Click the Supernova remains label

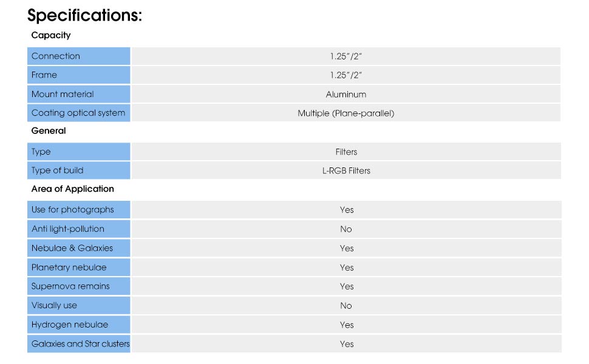click(x=70, y=286)
